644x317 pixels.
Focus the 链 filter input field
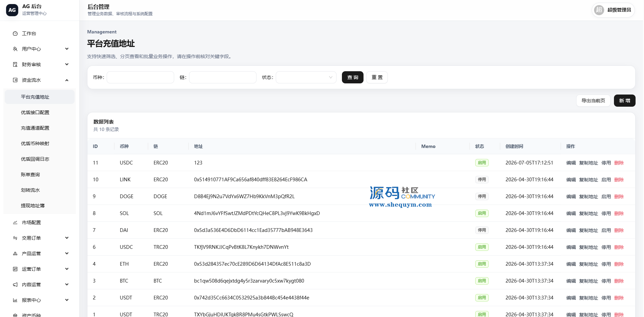coord(223,77)
